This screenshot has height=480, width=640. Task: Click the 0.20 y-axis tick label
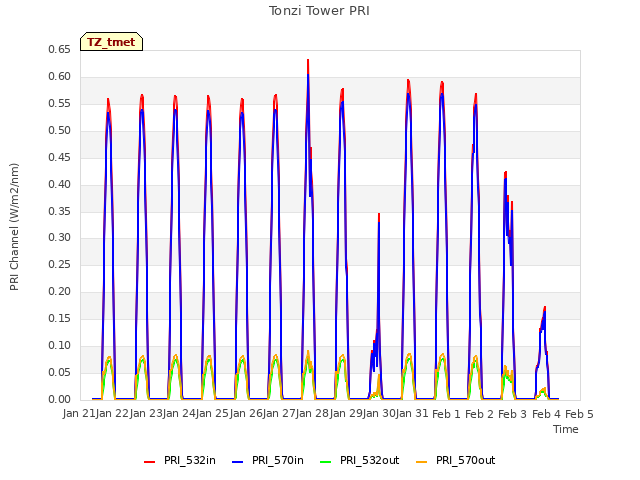coord(59,291)
